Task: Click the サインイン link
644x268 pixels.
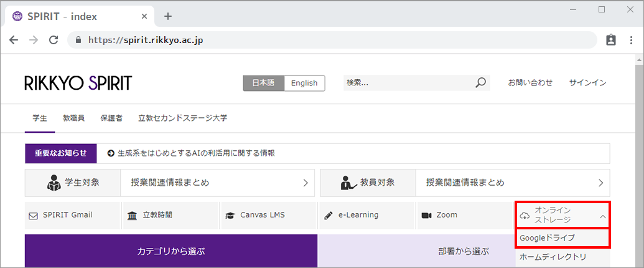Action: tap(587, 83)
